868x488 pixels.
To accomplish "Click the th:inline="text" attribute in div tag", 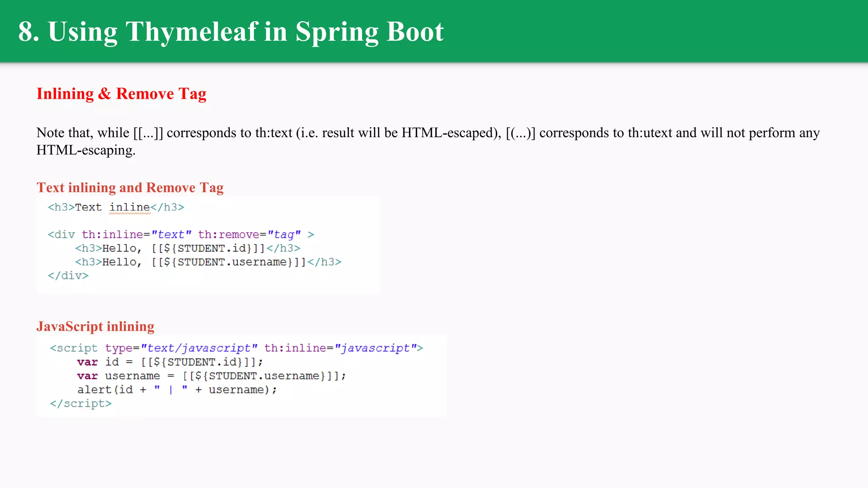I will [x=136, y=235].
